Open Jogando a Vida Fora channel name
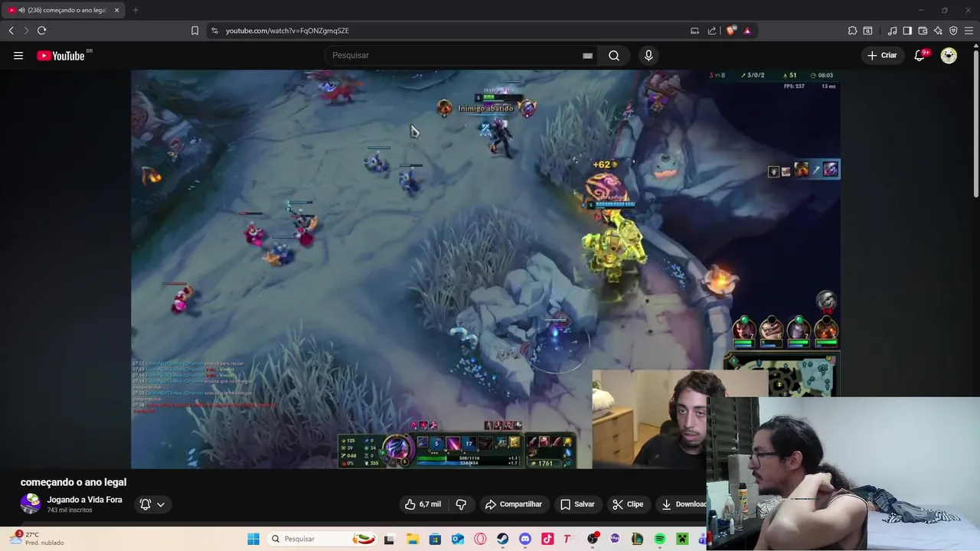This screenshot has width=980, height=551. (84, 500)
